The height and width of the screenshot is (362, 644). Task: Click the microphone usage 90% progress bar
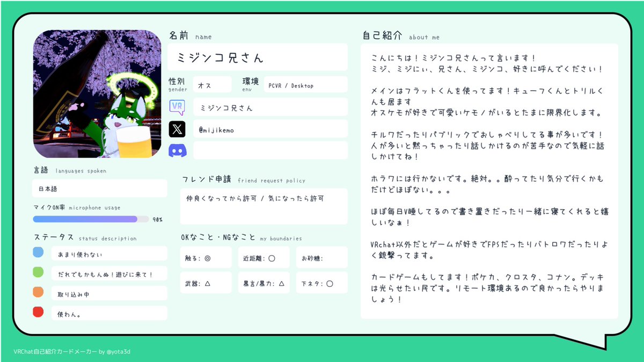coord(91,219)
